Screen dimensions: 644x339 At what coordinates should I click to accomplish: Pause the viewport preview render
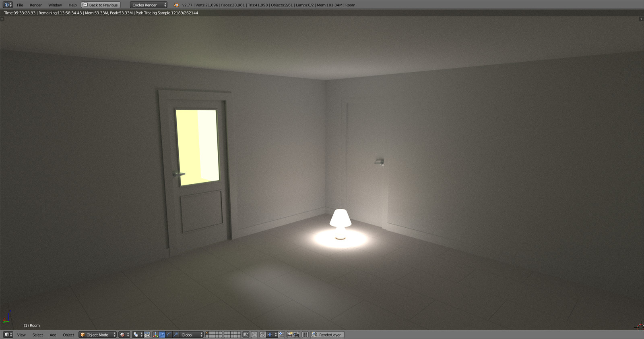pos(305,335)
